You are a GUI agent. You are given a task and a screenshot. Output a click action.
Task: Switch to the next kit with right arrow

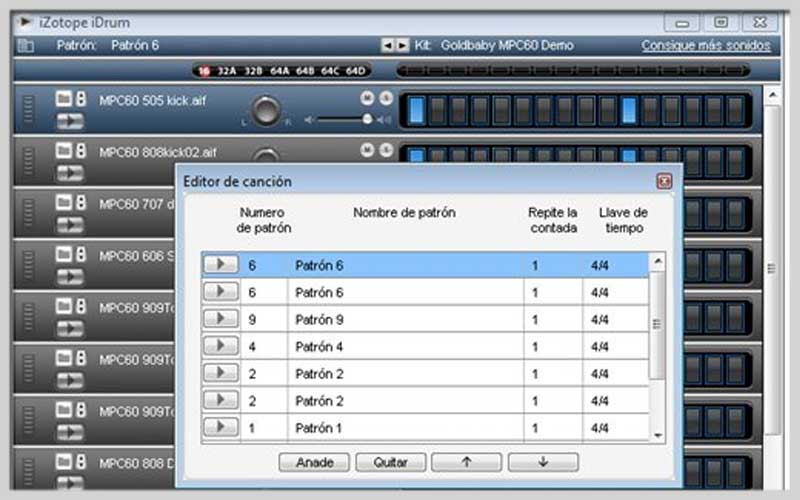point(402,45)
